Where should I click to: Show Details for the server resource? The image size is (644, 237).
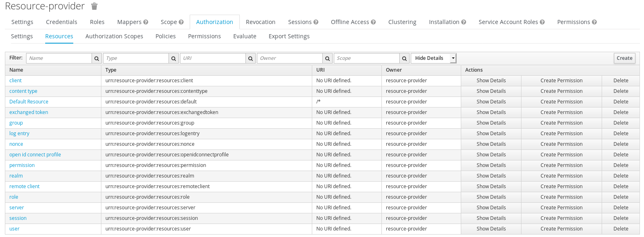coord(491,208)
